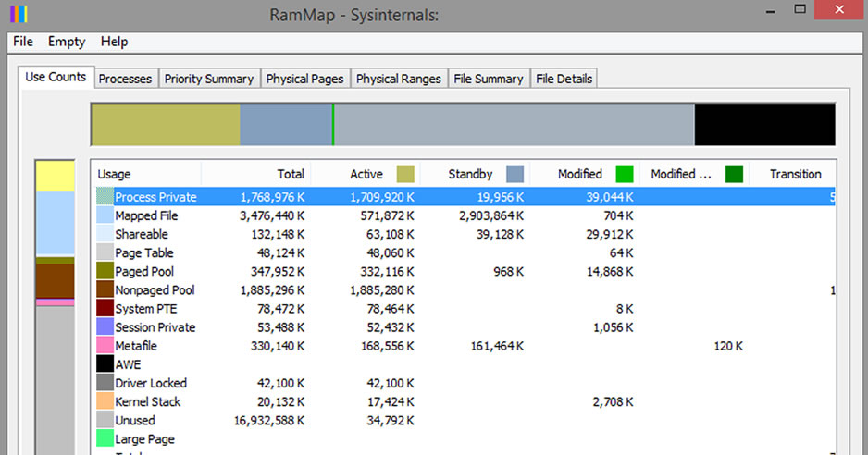Click the Metafile pink icon
Viewport: 868px width, 455px height.
(105, 345)
